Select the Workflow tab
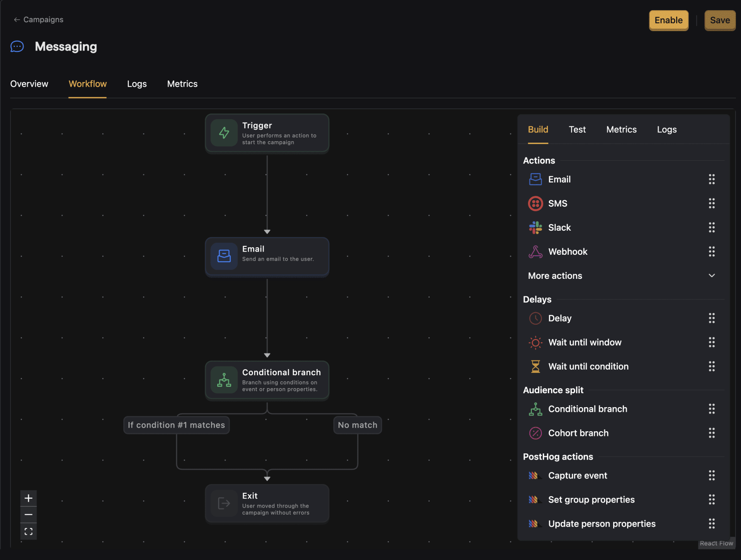 pos(88,84)
